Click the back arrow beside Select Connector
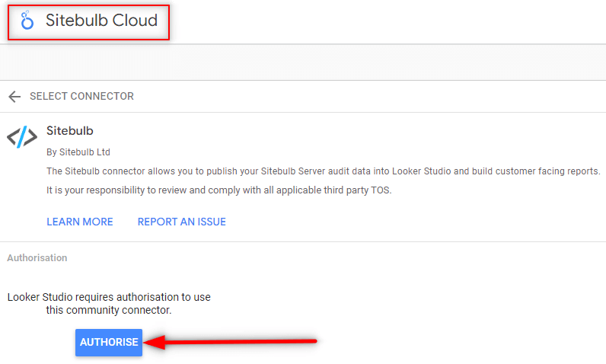Image resolution: width=606 pixels, height=364 pixels. [x=14, y=96]
